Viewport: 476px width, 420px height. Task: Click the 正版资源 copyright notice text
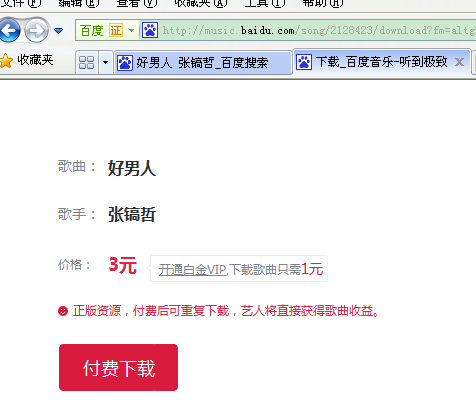[x=226, y=311]
